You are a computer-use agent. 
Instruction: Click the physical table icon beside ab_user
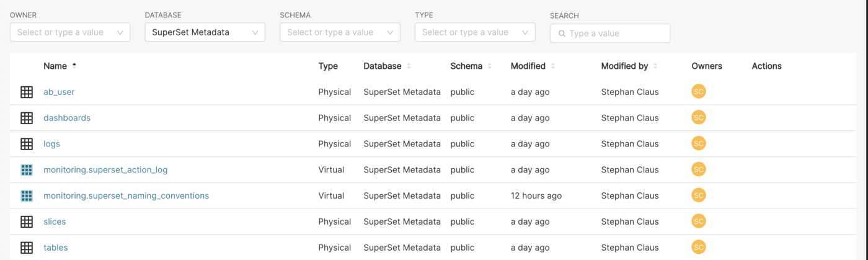coord(27,92)
